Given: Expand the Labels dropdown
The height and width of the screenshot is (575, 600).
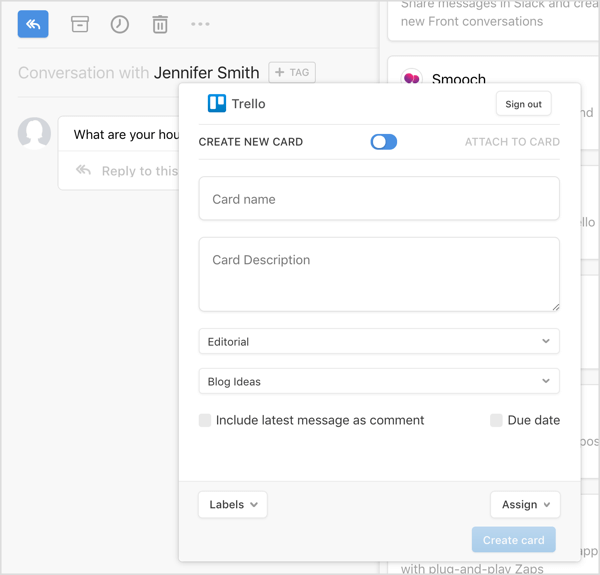Looking at the screenshot, I should [233, 505].
